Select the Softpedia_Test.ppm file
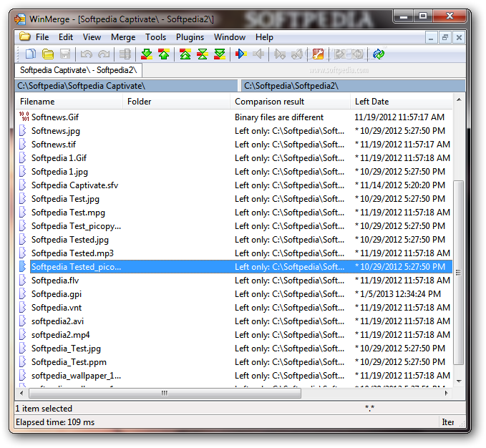The height and width of the screenshot is (448, 486). 69,362
